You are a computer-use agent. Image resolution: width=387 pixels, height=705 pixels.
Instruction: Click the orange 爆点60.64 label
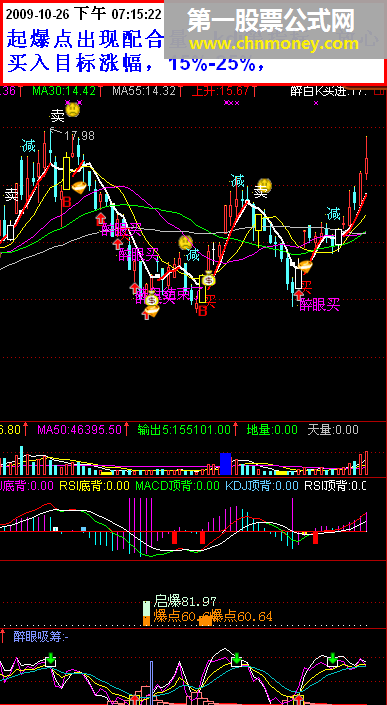[241, 616]
